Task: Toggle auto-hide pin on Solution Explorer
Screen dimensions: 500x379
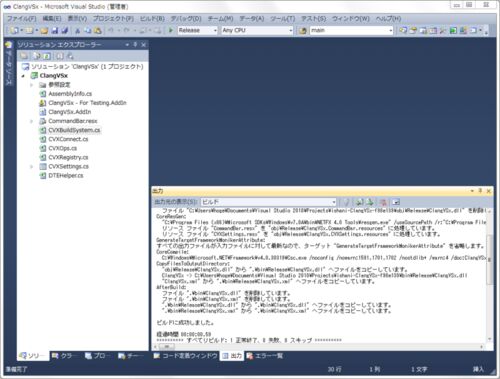Action: click(135, 44)
